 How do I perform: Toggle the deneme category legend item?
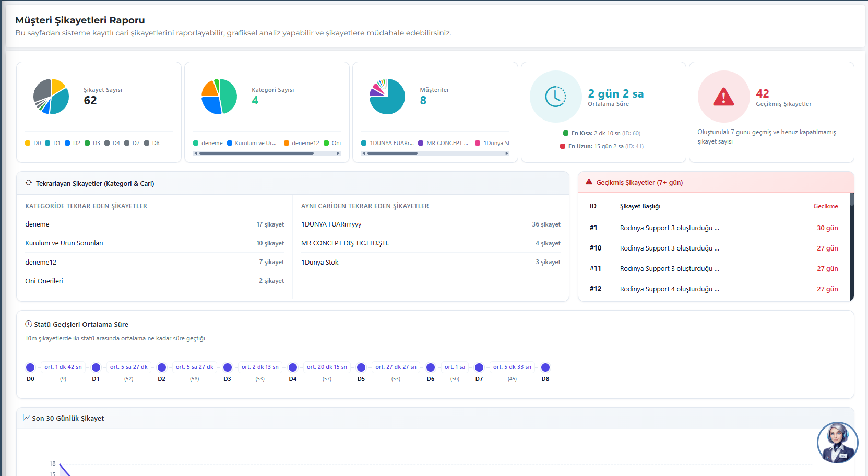click(x=208, y=143)
